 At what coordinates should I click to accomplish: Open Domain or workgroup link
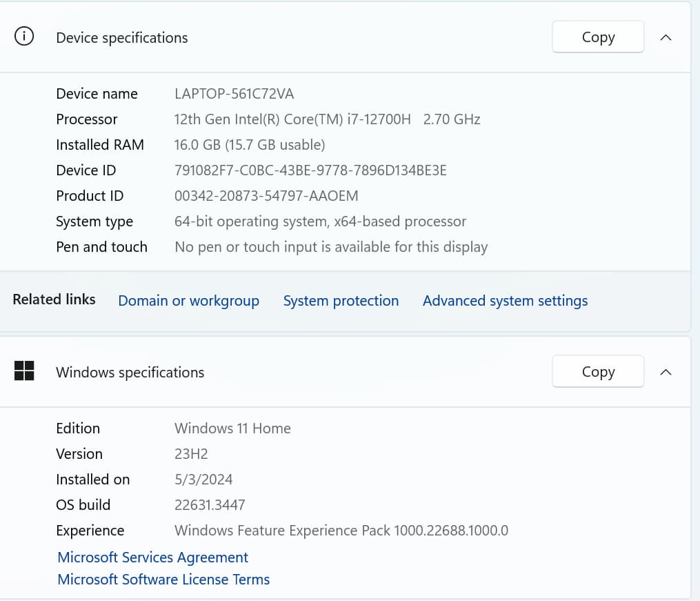point(188,301)
